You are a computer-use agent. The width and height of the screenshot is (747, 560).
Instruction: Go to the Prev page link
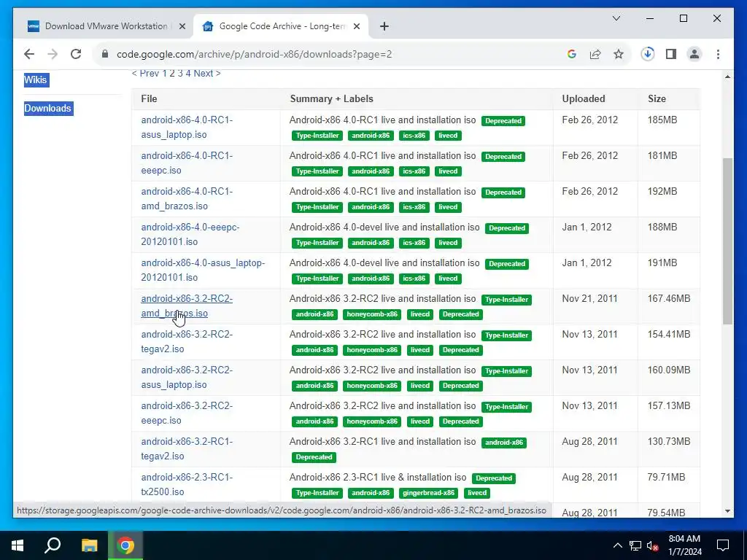point(145,74)
